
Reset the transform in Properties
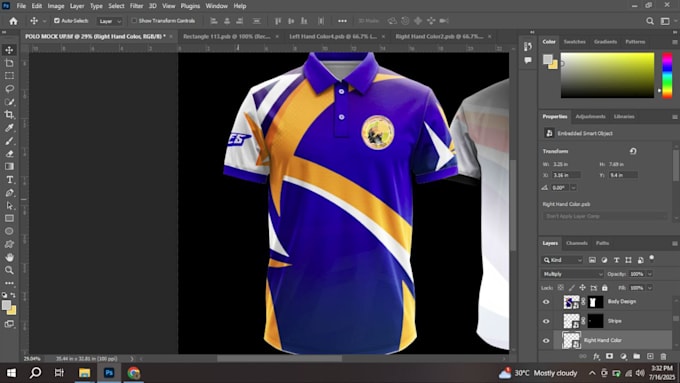point(633,151)
